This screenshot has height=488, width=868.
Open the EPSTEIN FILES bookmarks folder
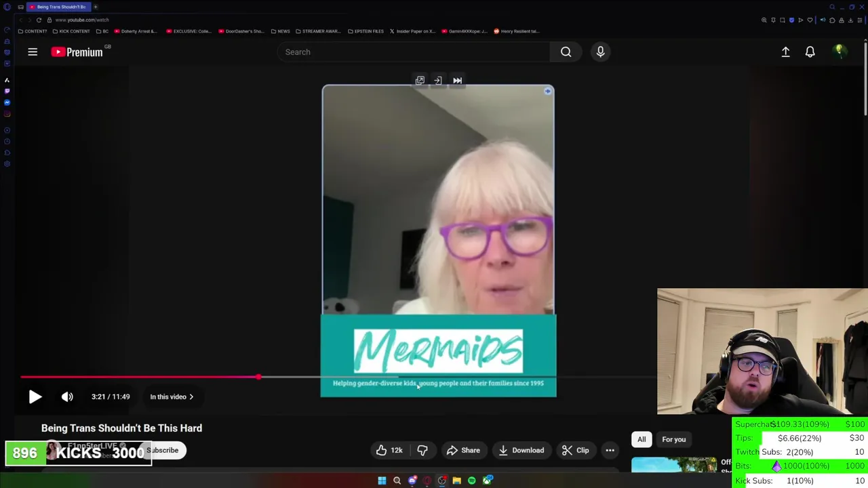(366, 31)
